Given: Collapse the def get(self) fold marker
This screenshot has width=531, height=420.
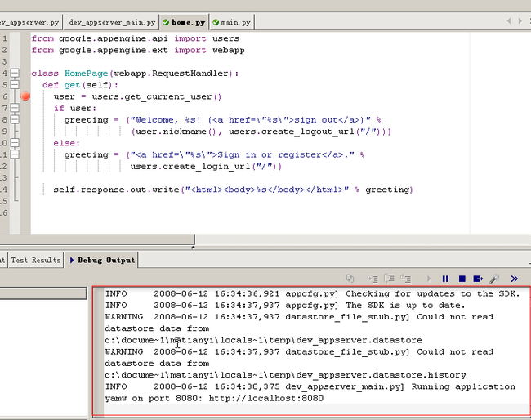Looking at the screenshot, I should point(15,84).
